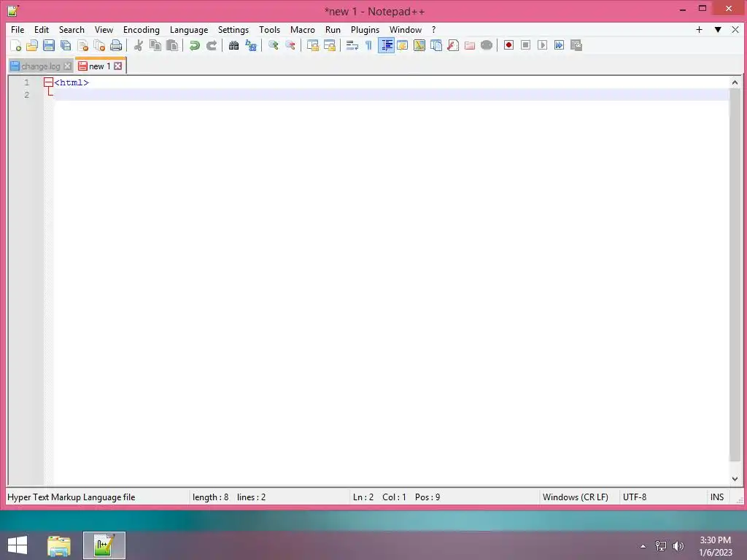Image resolution: width=747 pixels, height=560 pixels.
Task: Click the Close All toolbar icon
Action: 99,45
